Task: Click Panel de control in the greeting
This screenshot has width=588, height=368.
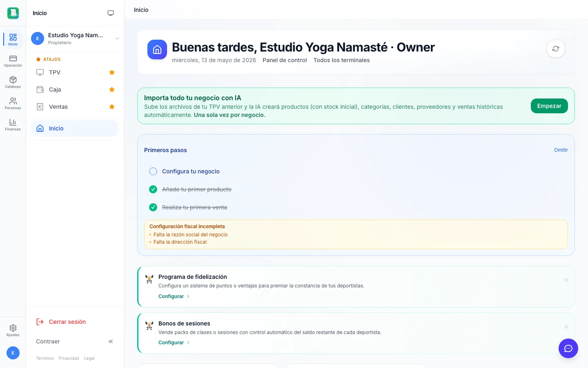Action: (285, 60)
